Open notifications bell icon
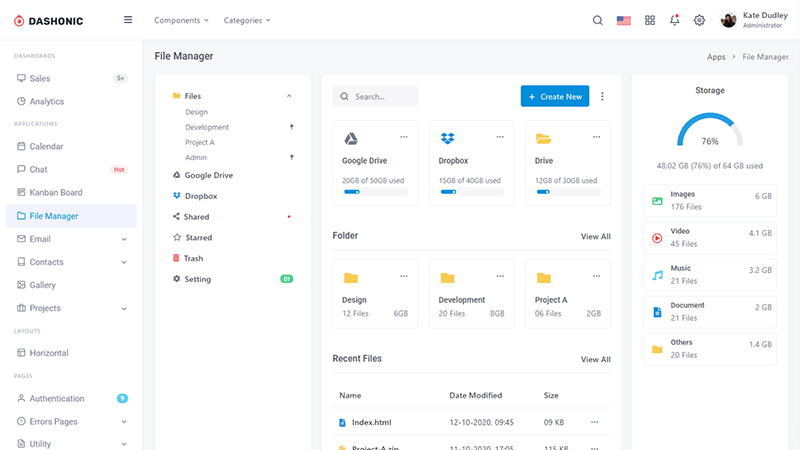Image resolution: width=800 pixels, height=450 pixels. pyautogui.click(x=674, y=20)
